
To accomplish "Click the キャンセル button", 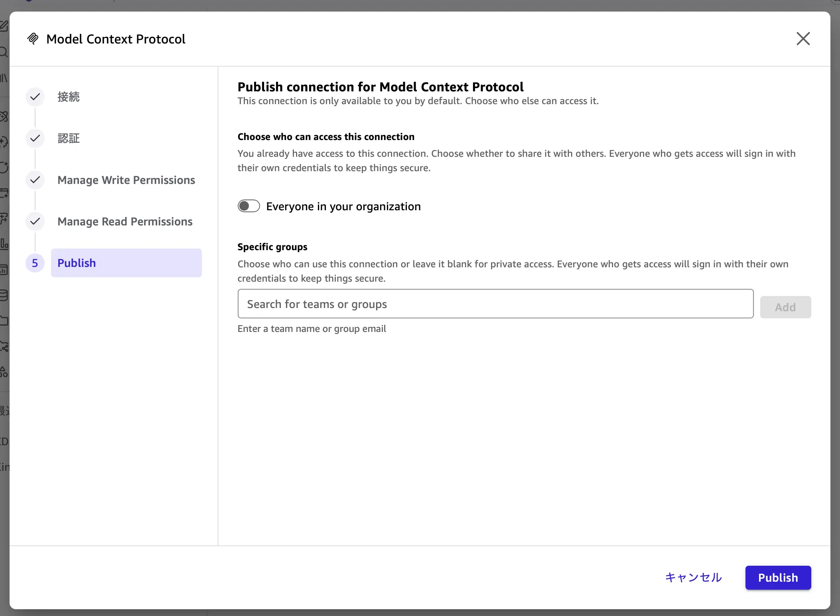I will pos(693,577).
